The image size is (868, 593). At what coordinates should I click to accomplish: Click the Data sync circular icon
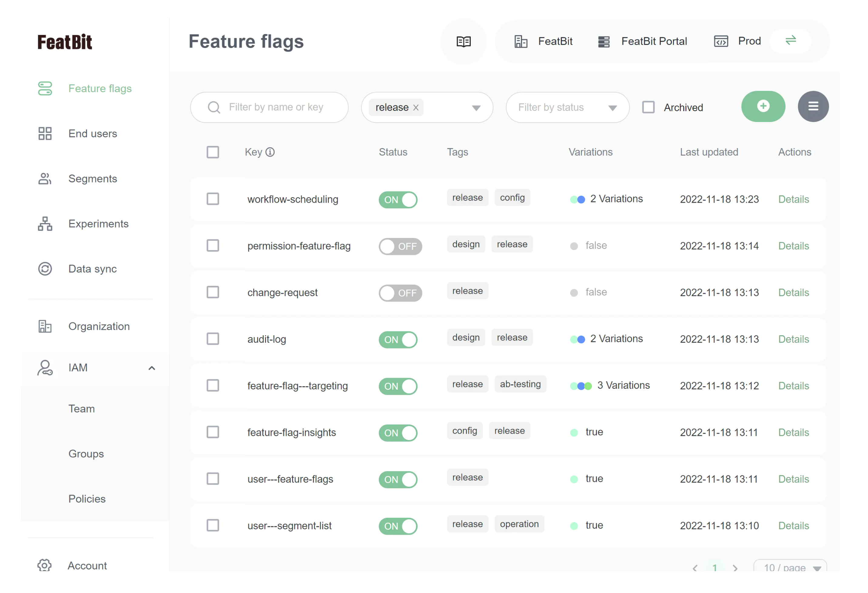coord(45,269)
